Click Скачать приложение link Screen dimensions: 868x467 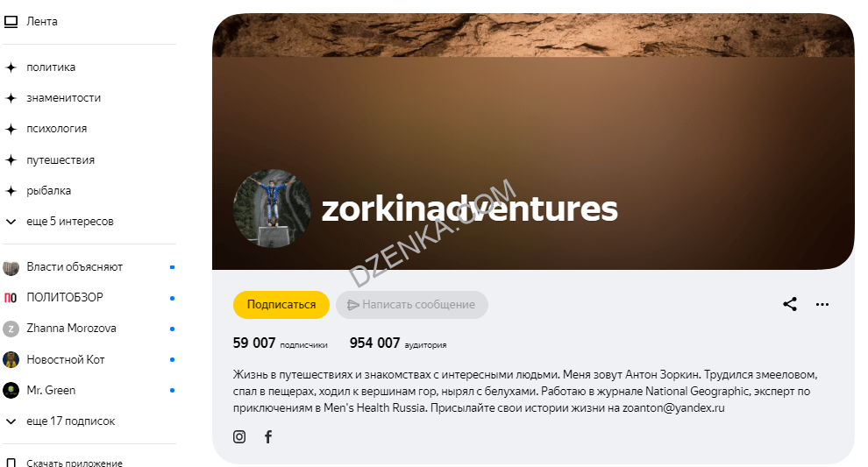click(75, 463)
